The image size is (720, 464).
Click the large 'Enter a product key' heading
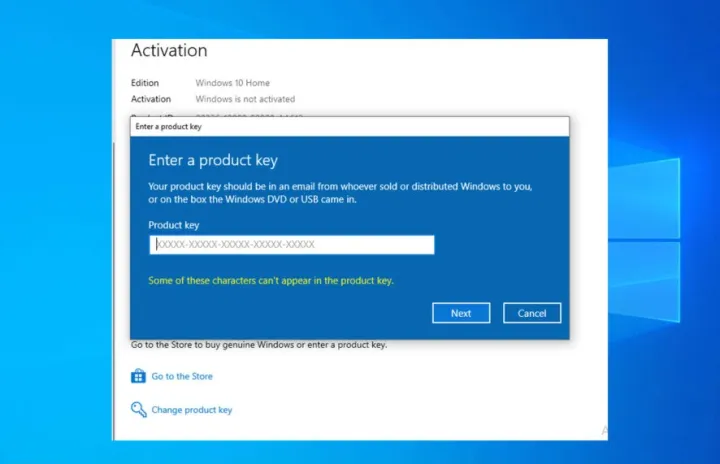[x=213, y=160]
